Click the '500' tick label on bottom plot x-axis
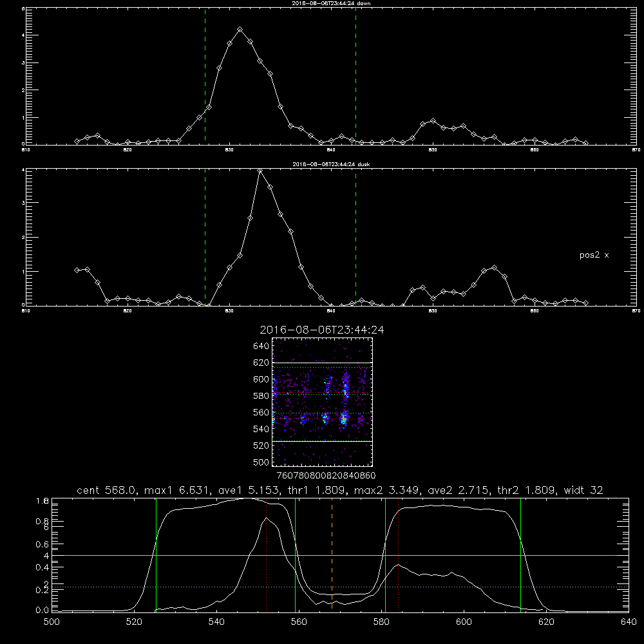 pyautogui.click(x=52, y=622)
